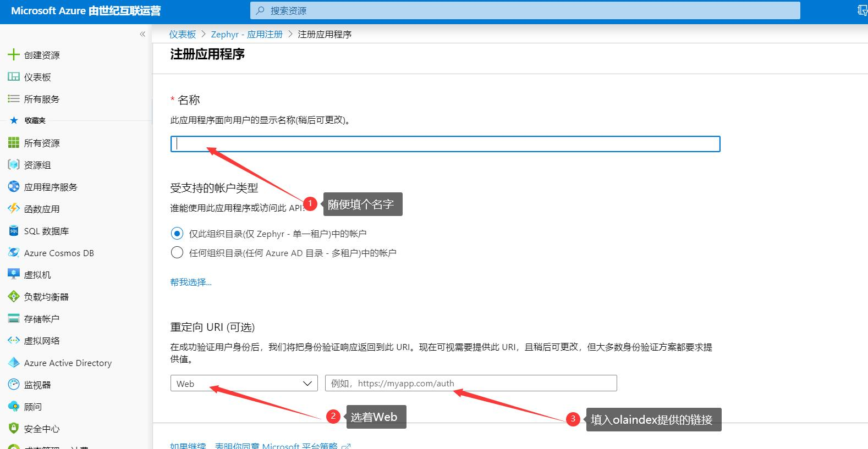Open the Azure Cosmos DB icon
The image size is (868, 449).
pos(13,253)
